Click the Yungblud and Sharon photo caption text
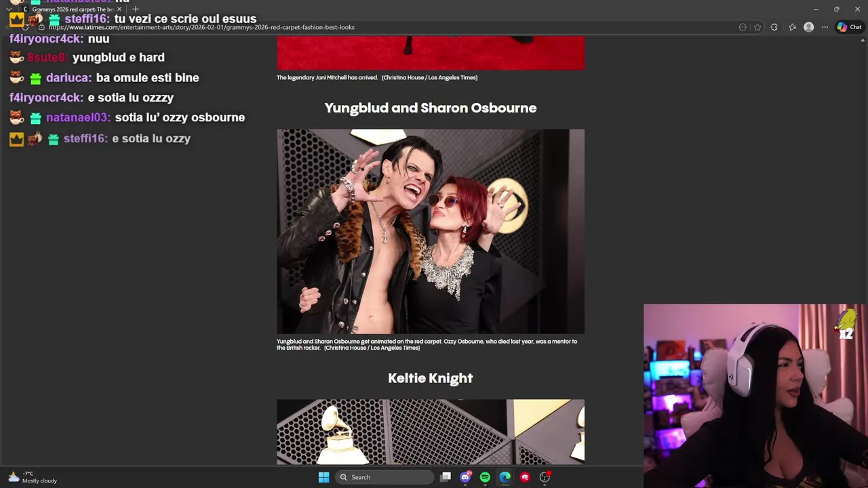Image resolution: width=868 pixels, height=488 pixels. (427, 344)
